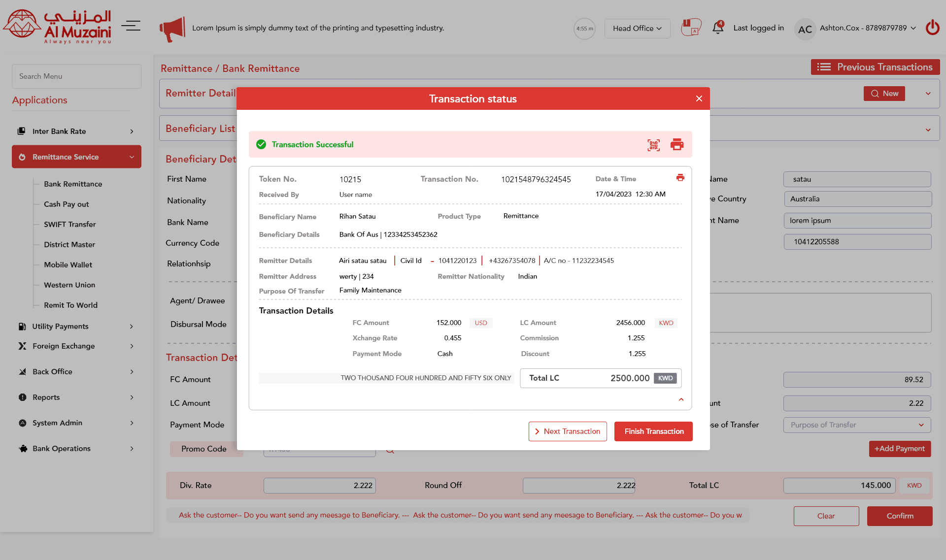
Task: Click the Australia country field
Action: point(858,199)
